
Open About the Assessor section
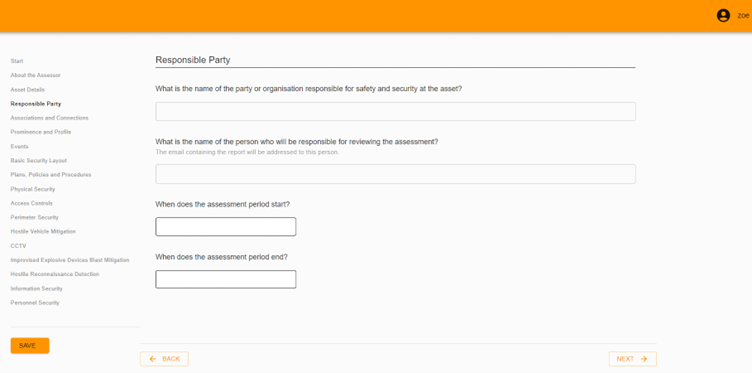click(35, 75)
